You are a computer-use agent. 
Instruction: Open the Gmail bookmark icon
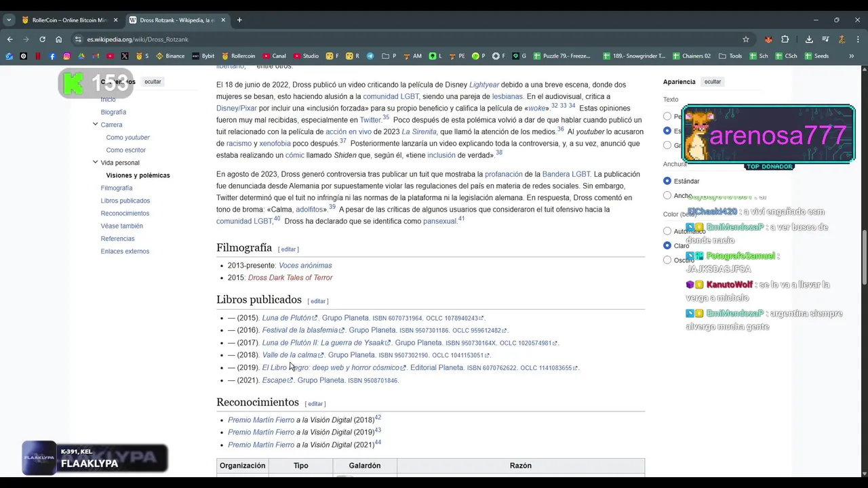[96, 56]
